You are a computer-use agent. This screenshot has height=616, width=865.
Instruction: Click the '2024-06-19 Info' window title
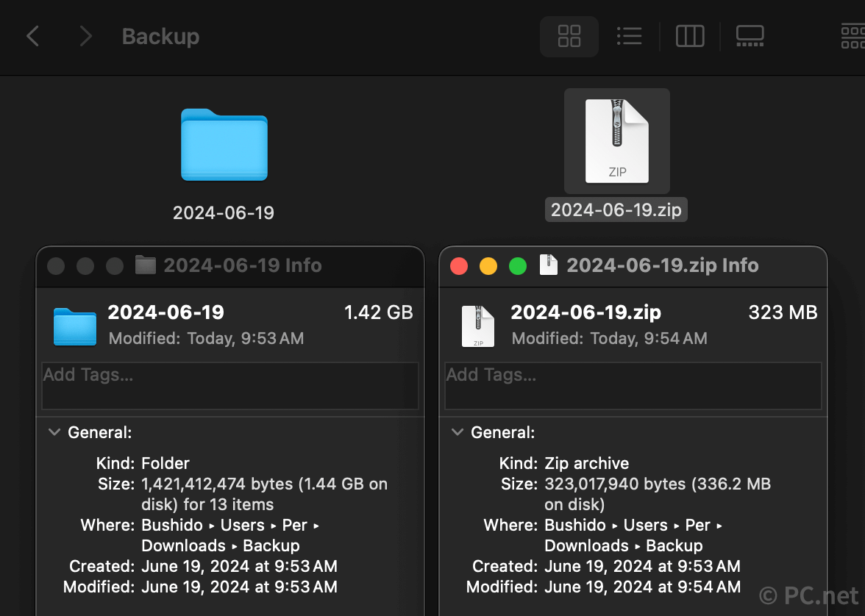click(243, 266)
